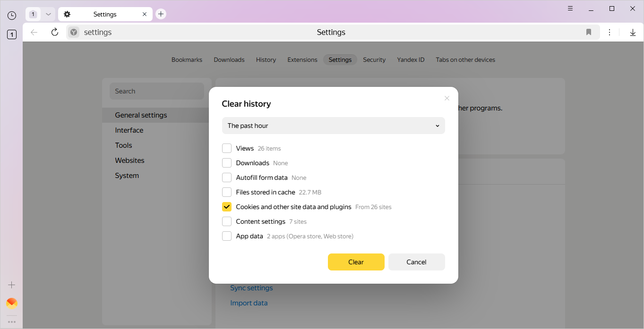Expand the tab list chevron in title bar
644x329 pixels.
coord(48,14)
